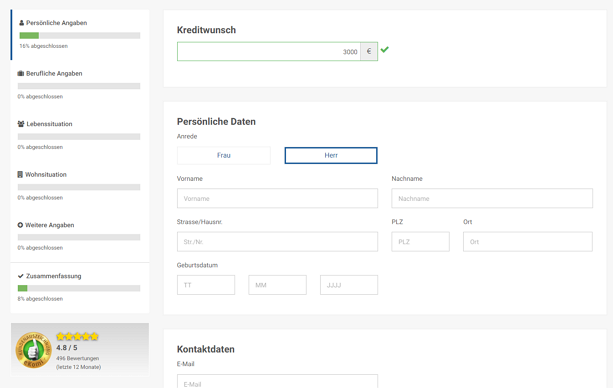Click the people icon beside Lebenssituation
Viewport: 613px width, 388px height.
[21, 124]
